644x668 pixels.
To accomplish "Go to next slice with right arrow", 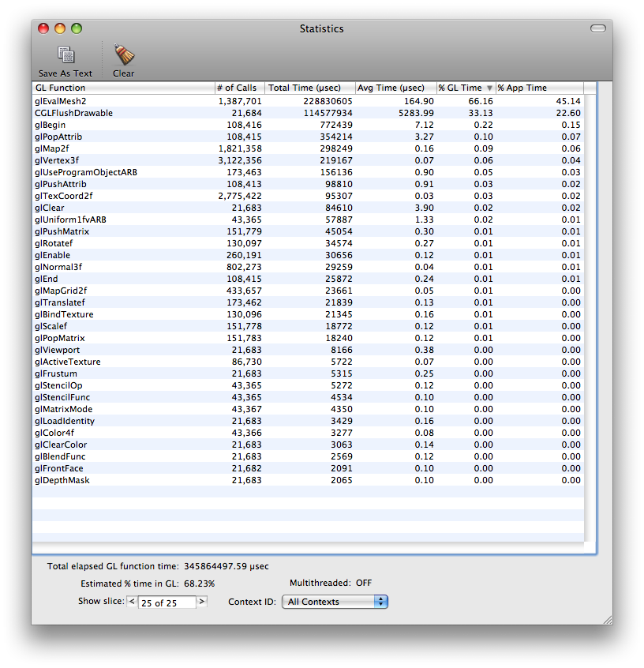I will pyautogui.click(x=202, y=602).
